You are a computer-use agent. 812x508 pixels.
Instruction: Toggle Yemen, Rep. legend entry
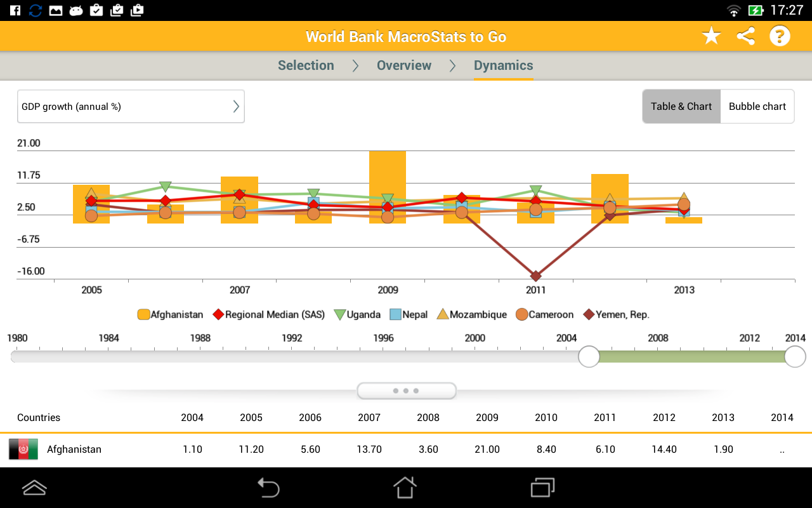(x=615, y=314)
